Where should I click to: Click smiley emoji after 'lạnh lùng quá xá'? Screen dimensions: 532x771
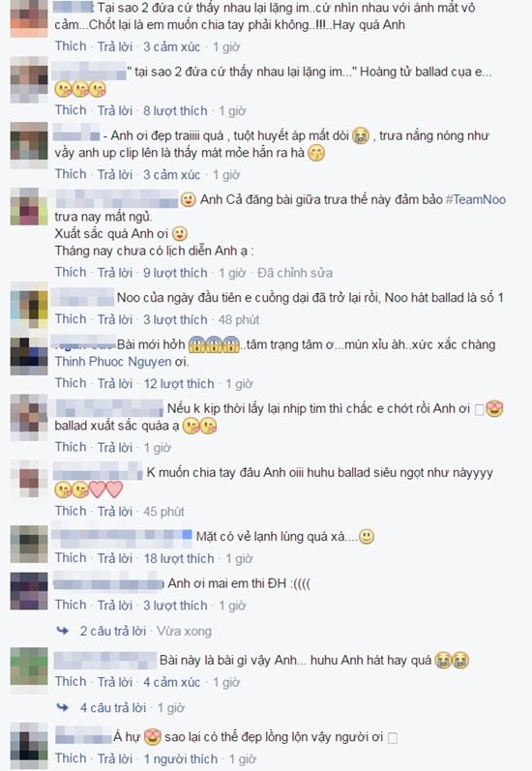tap(367, 536)
